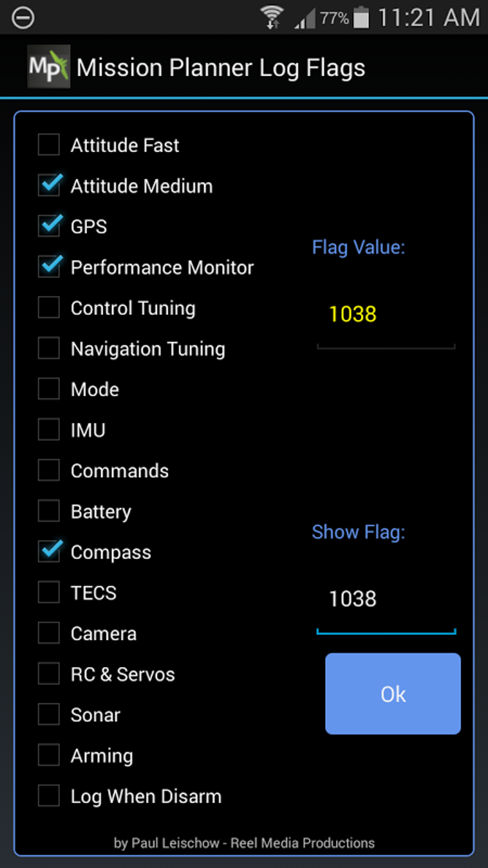
Task: Tap the do-not-disturb status icon
Action: pos(23,18)
